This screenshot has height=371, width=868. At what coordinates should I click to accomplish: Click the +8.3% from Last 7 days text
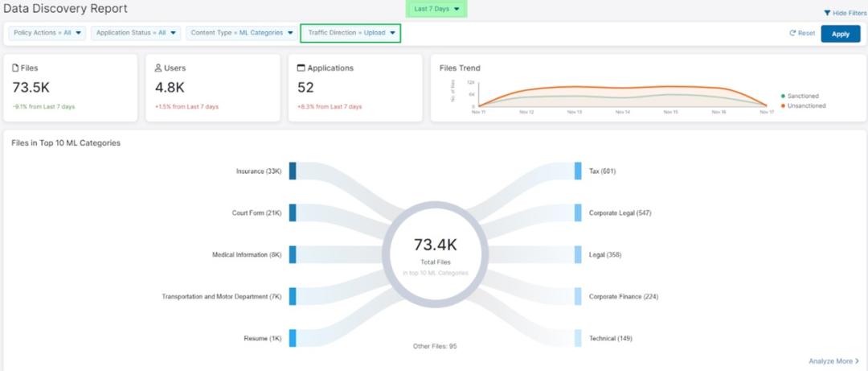[x=330, y=106]
